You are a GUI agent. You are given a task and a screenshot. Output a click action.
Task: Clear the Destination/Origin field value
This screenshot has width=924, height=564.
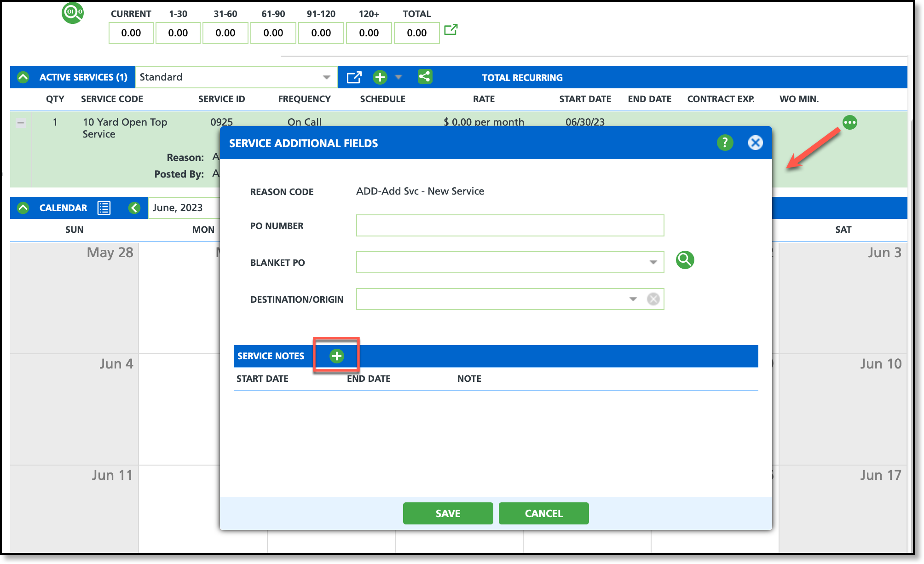(653, 299)
